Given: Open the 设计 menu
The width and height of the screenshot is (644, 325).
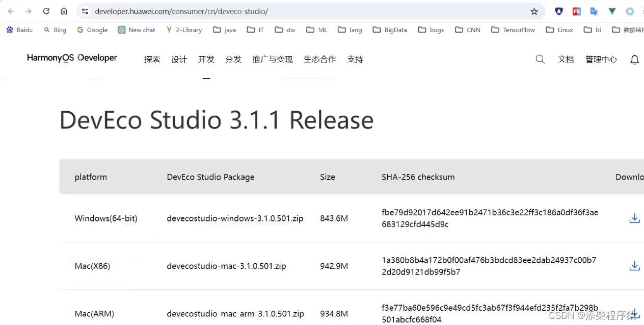Looking at the screenshot, I should point(179,59).
